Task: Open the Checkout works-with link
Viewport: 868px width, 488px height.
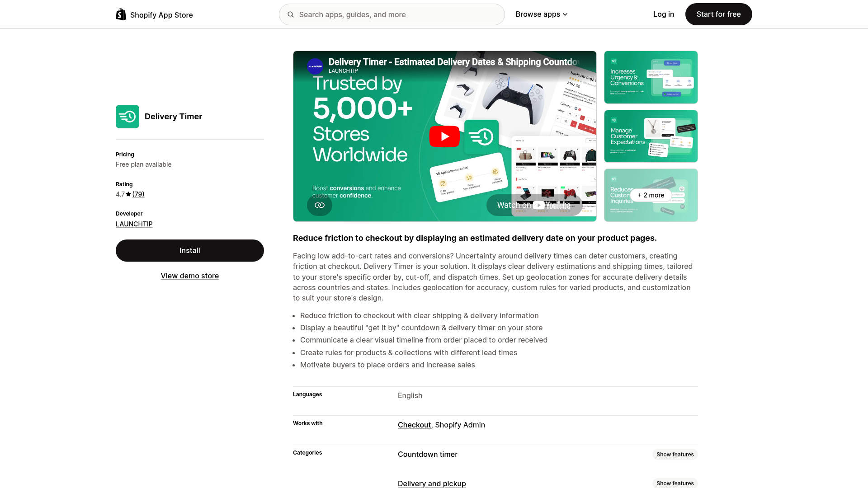Action: click(x=414, y=425)
